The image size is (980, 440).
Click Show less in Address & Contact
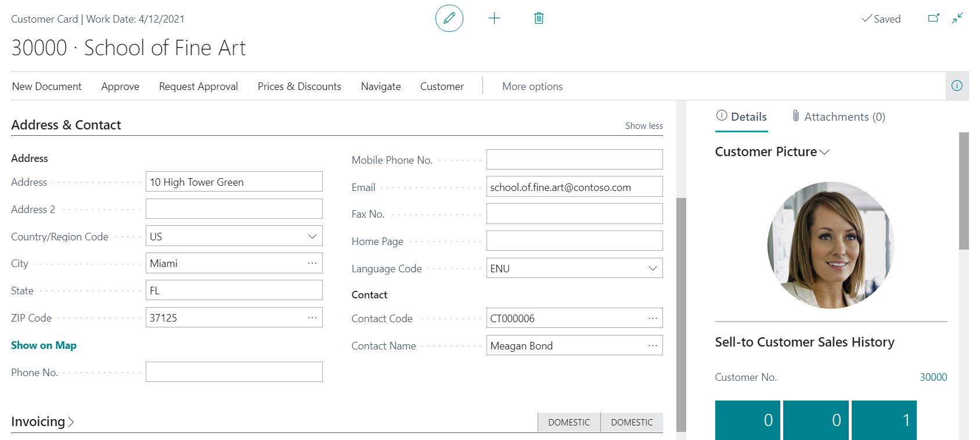tap(643, 126)
